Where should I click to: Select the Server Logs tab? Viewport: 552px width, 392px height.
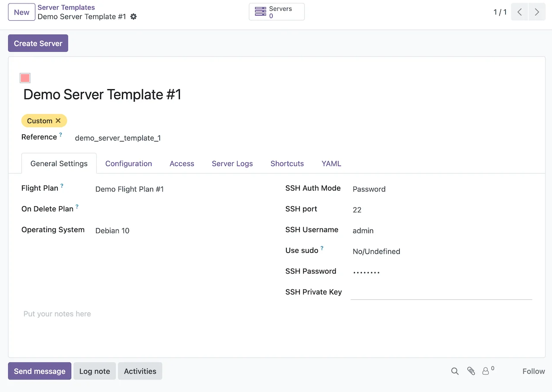[232, 163]
